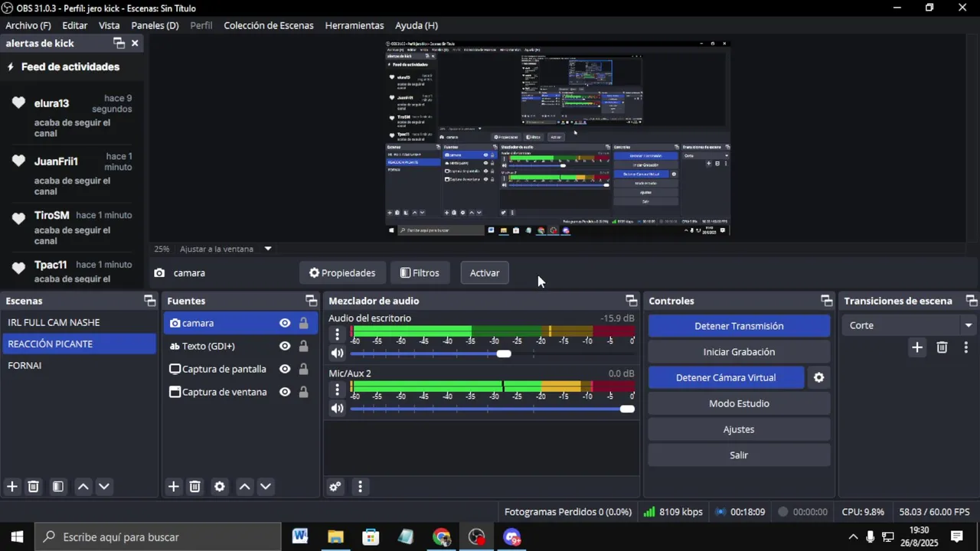Configure virtual camera gear icon

tap(819, 378)
